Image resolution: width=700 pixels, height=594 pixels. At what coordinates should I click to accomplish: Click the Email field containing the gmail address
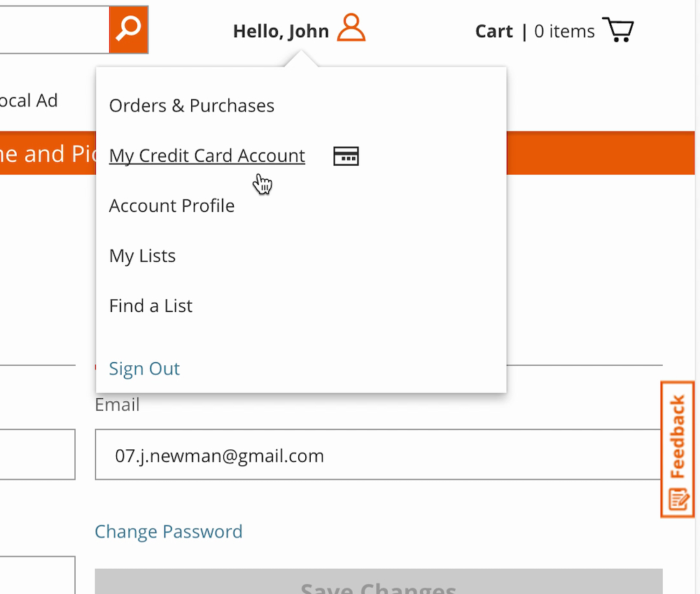(378, 455)
